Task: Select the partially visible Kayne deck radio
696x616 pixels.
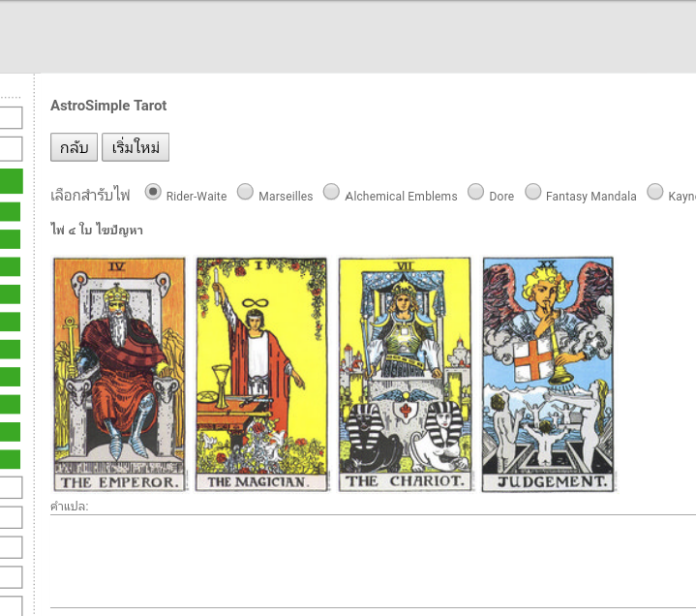Action: [655, 192]
